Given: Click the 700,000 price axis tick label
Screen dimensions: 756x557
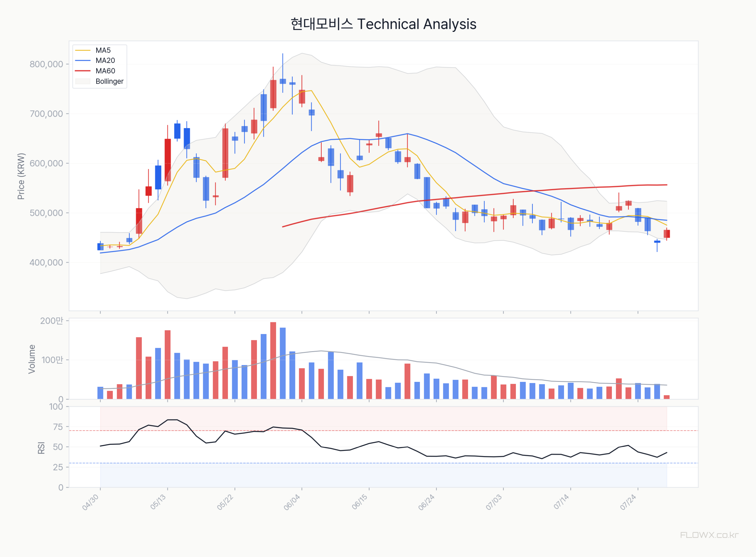Looking at the screenshot, I should tap(46, 114).
